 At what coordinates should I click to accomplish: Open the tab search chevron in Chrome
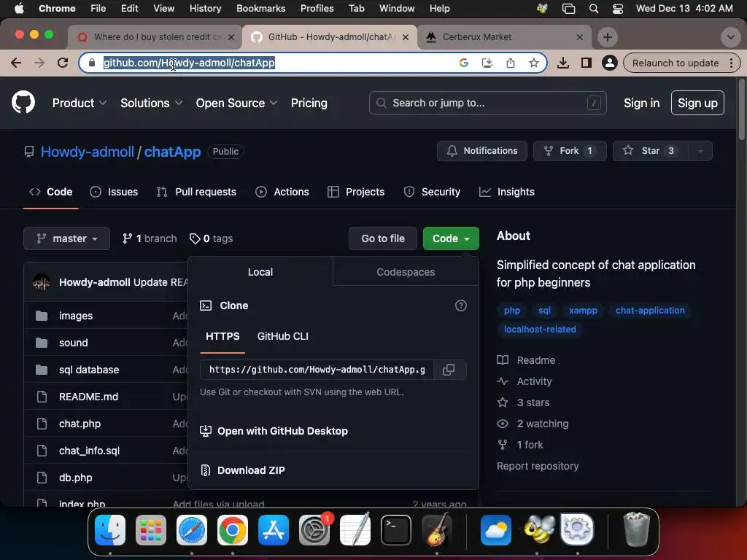(730, 37)
